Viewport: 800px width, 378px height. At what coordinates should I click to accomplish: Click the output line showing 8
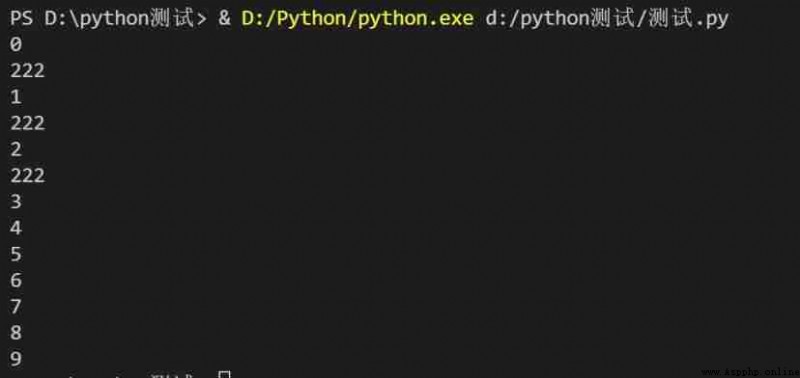point(16,333)
